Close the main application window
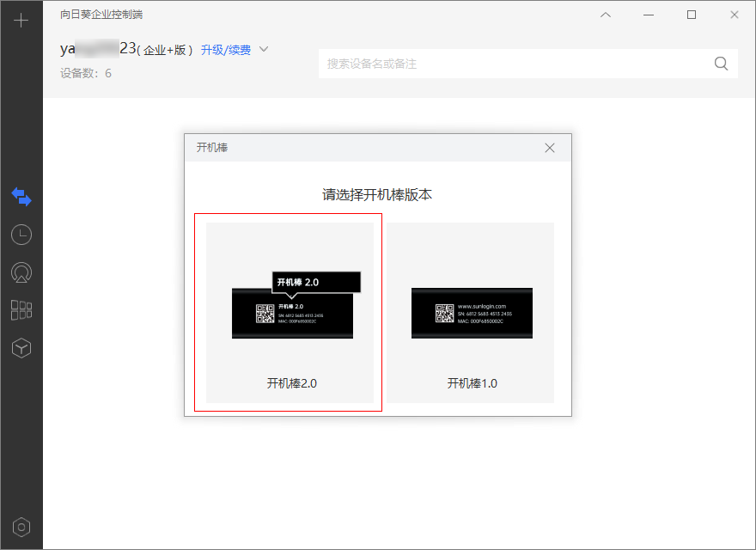The height and width of the screenshot is (550, 756). pos(735,15)
